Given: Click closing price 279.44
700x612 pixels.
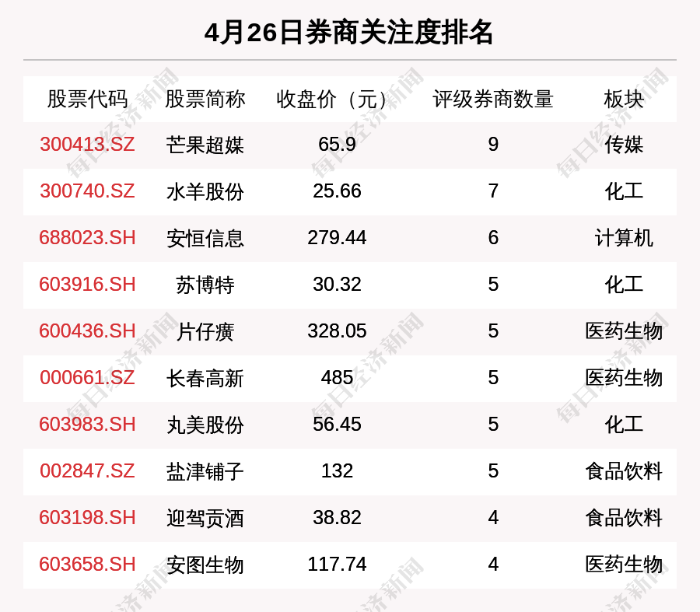Looking at the screenshot, I should [x=337, y=237].
